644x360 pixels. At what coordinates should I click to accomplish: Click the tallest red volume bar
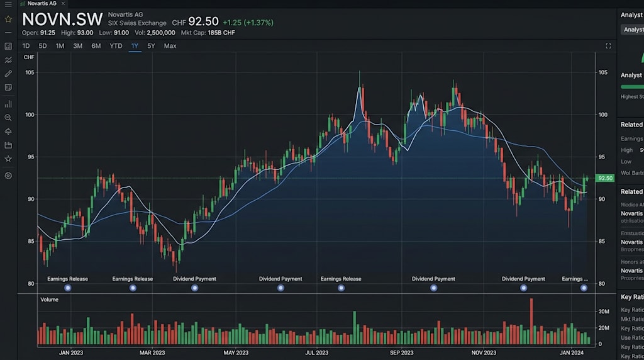(531, 322)
